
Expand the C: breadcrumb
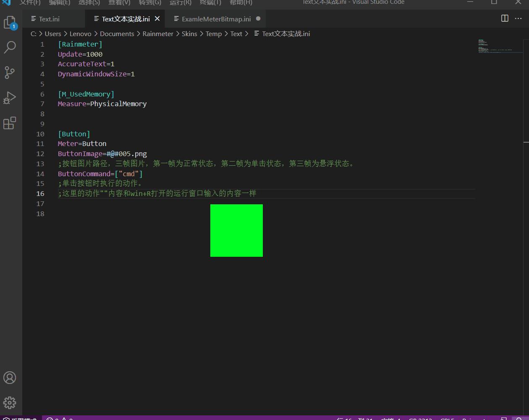[x=34, y=34]
